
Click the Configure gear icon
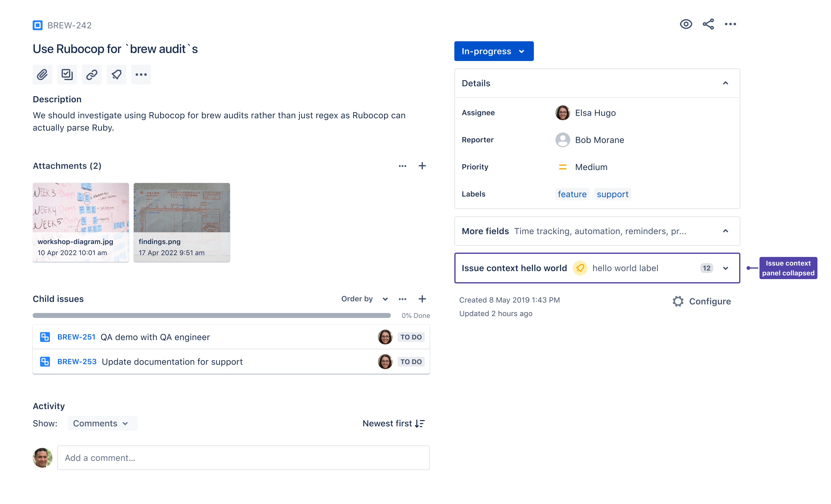(x=678, y=301)
